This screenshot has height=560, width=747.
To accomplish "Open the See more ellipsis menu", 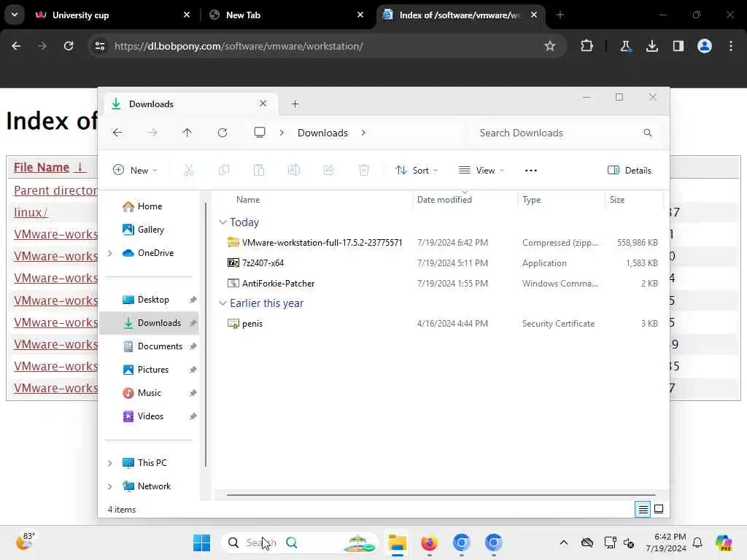I will pos(531,171).
